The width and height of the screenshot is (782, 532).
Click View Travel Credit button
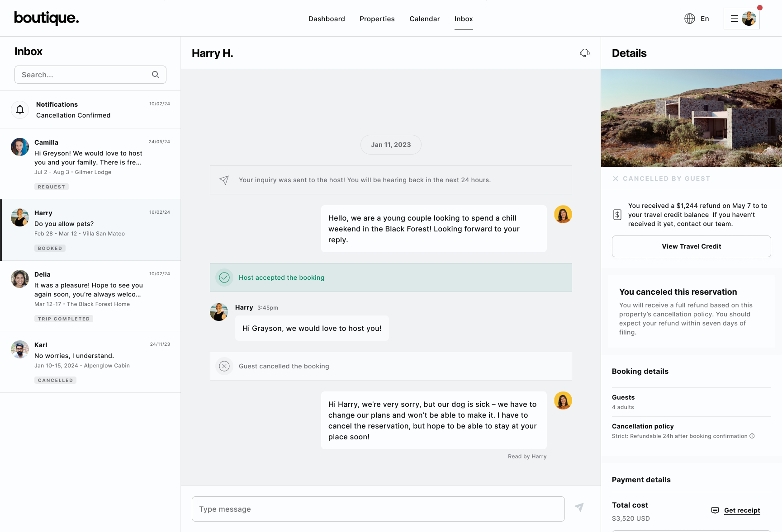click(x=692, y=246)
